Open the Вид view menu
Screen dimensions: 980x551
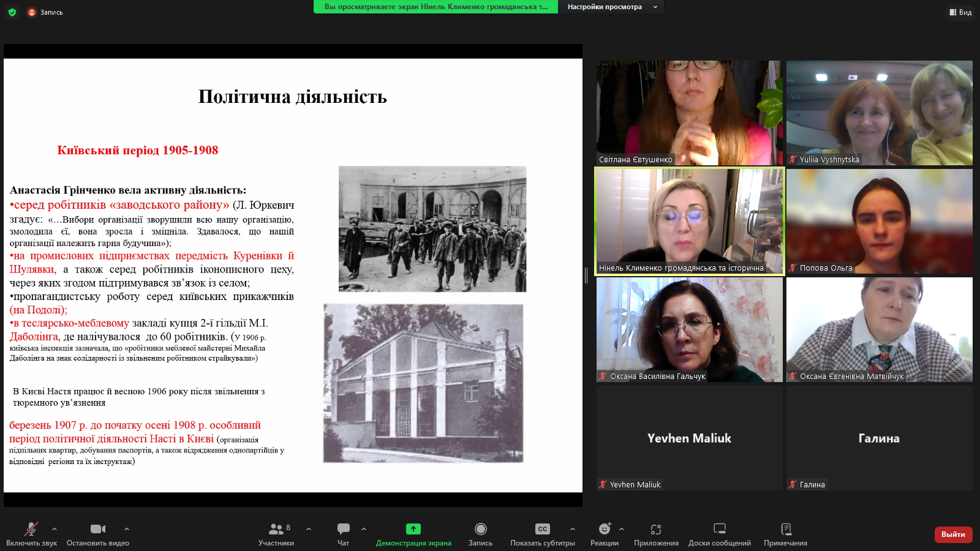(x=960, y=12)
